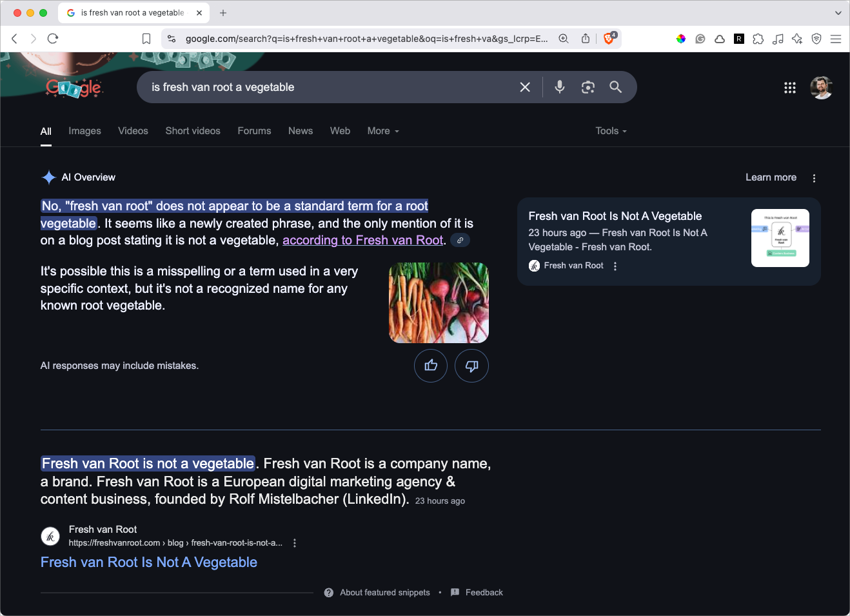Submit search with the magnifying glass
The image size is (850, 616).
pyautogui.click(x=616, y=87)
